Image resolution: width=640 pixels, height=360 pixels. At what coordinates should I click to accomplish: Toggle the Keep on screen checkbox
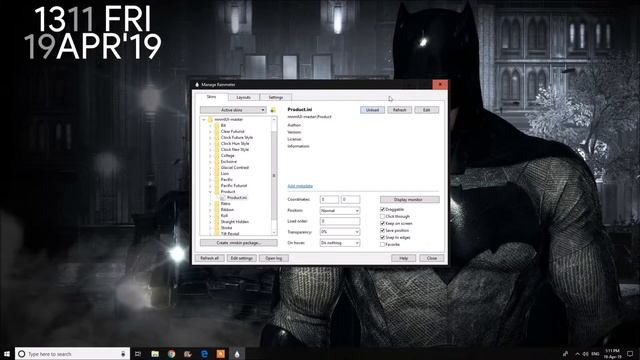[382, 223]
